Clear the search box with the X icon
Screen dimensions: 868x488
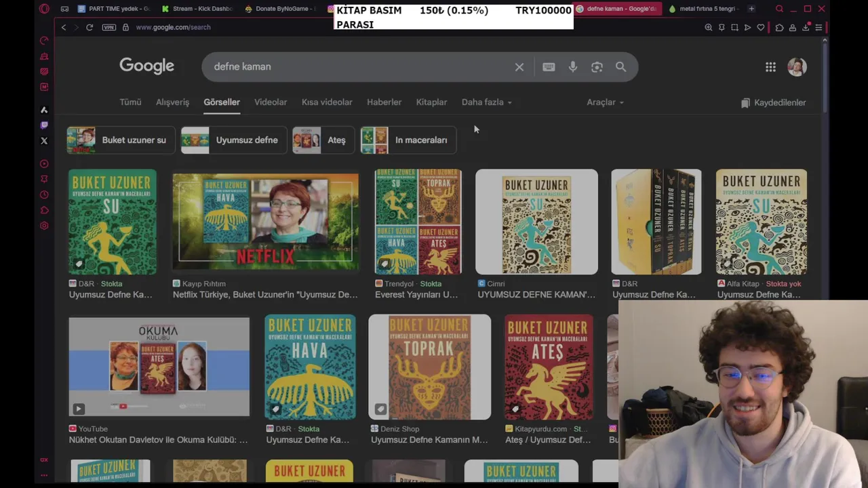tap(519, 67)
